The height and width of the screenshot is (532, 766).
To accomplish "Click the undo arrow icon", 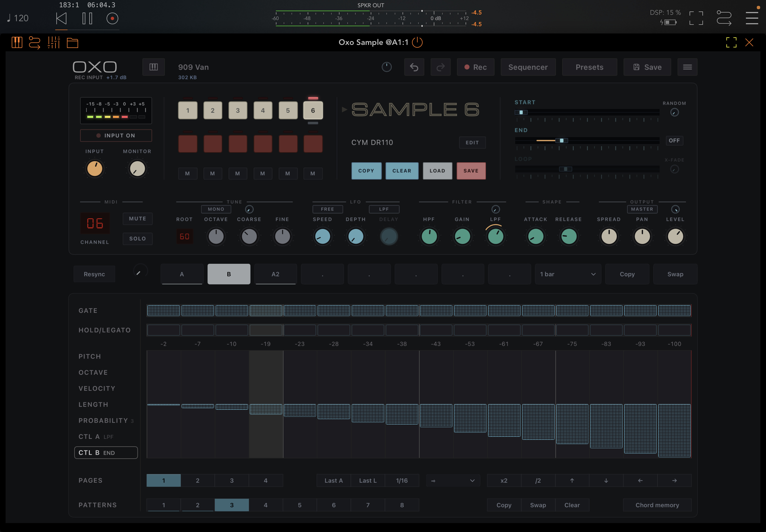I will [414, 67].
